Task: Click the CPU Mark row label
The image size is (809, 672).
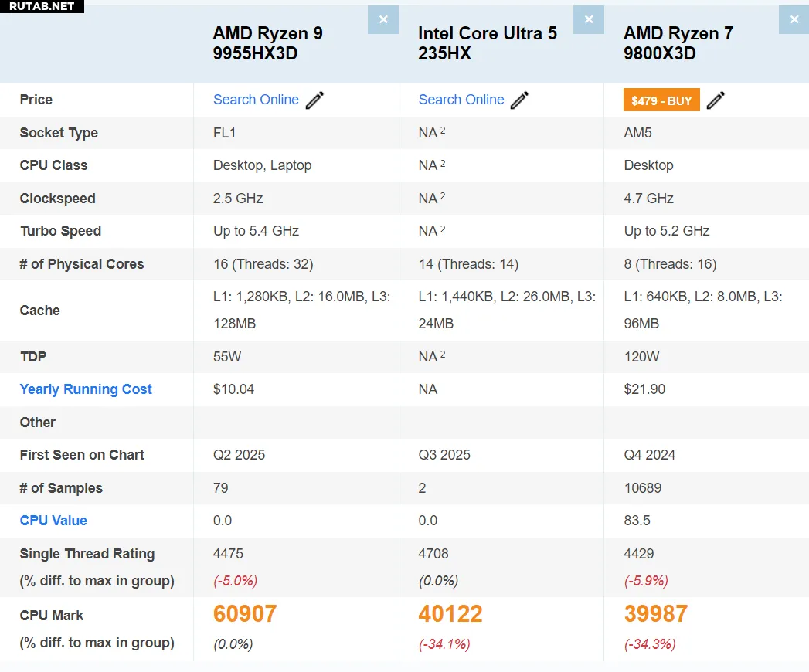Action: 51,616
